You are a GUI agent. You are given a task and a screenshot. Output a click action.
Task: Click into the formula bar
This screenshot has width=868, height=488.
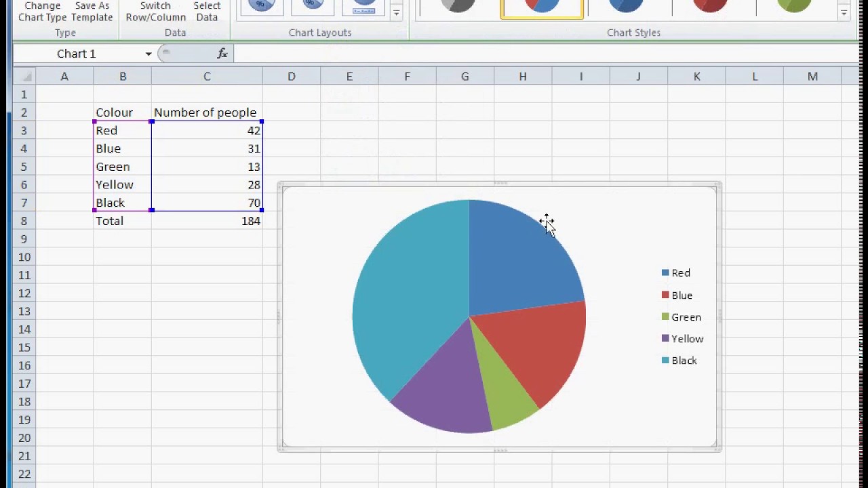tap(547, 54)
